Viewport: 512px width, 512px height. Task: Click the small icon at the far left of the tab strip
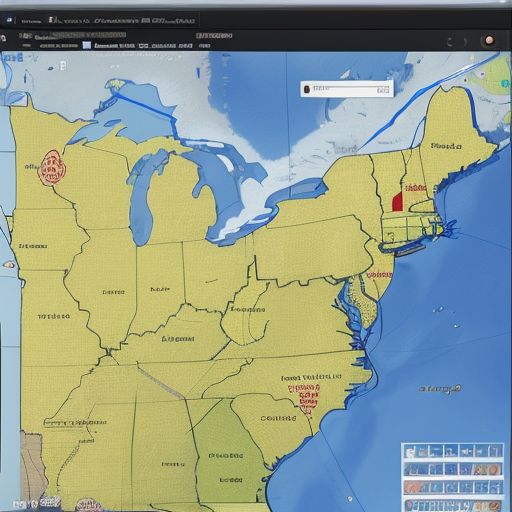coord(9,20)
